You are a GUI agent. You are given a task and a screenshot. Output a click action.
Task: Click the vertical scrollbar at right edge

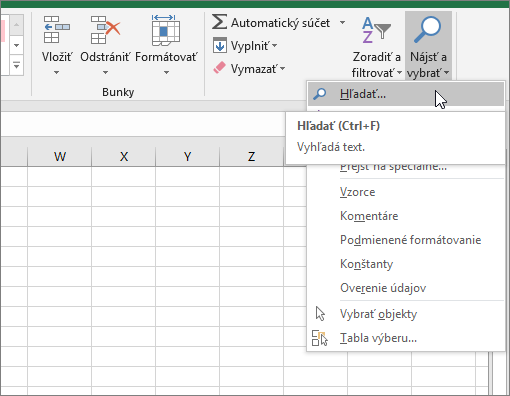pyautogui.click(x=499, y=372)
